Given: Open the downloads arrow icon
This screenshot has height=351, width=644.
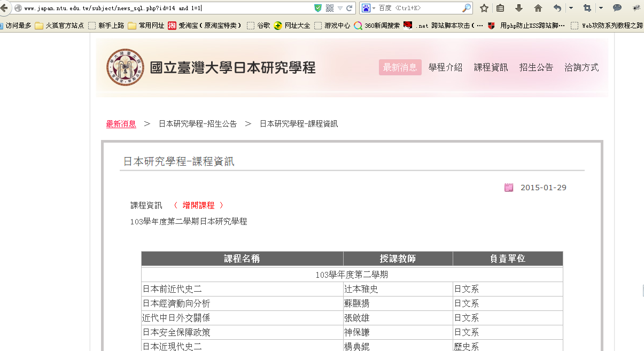Looking at the screenshot, I should (x=519, y=8).
